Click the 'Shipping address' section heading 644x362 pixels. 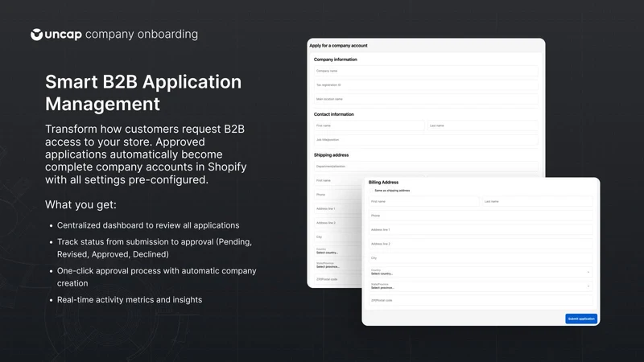click(331, 155)
